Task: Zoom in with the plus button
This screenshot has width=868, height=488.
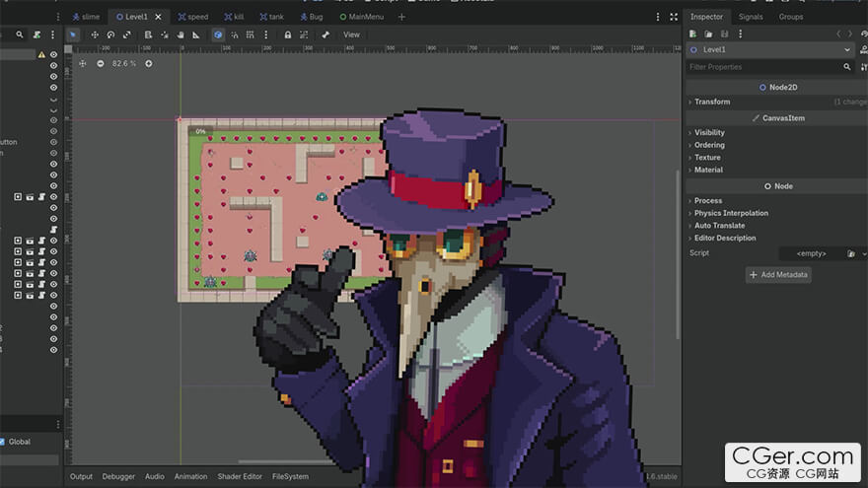Action: coord(149,64)
